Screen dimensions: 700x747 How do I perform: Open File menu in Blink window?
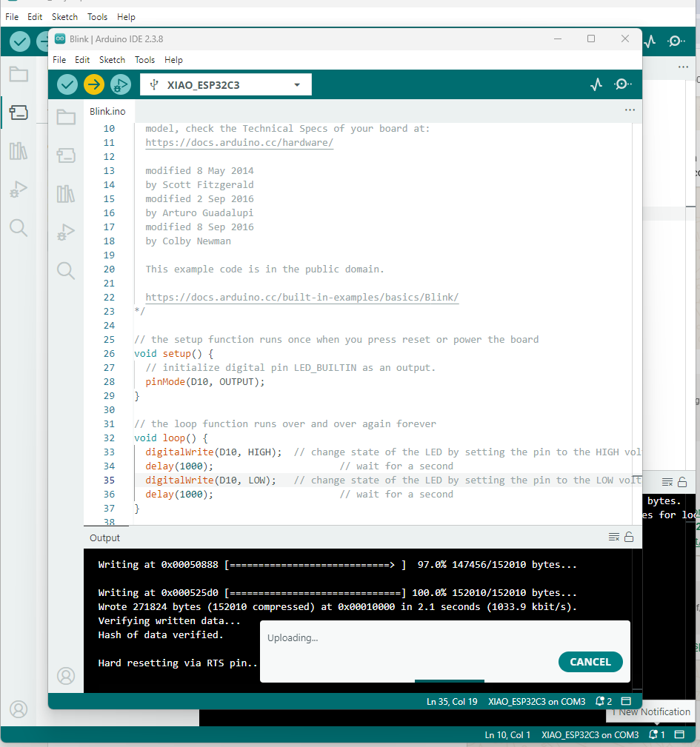click(x=59, y=60)
